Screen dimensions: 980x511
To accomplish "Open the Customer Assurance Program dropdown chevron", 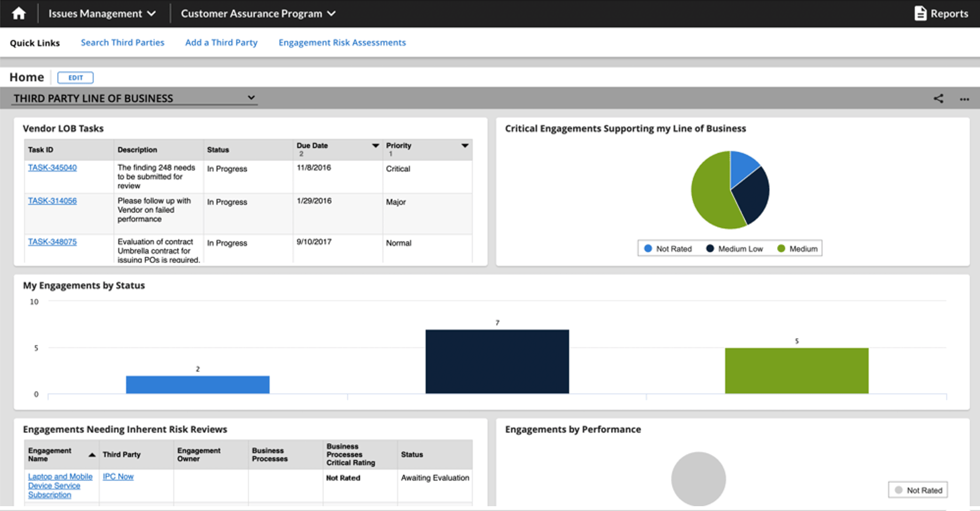I will point(332,13).
